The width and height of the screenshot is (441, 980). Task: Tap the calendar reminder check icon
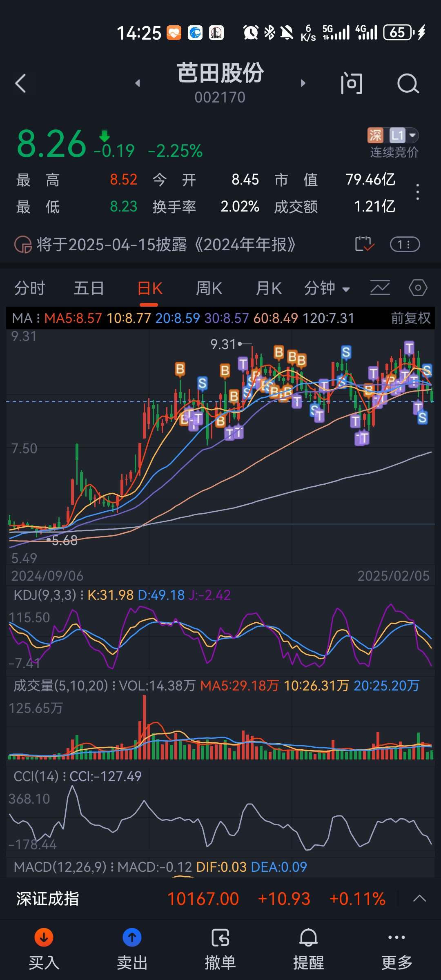[364, 244]
